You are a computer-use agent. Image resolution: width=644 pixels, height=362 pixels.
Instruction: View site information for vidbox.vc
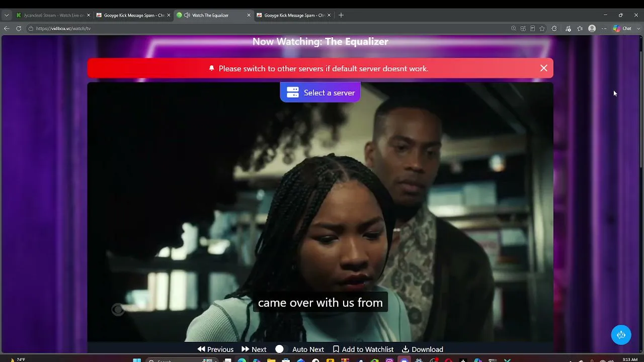click(x=31, y=29)
